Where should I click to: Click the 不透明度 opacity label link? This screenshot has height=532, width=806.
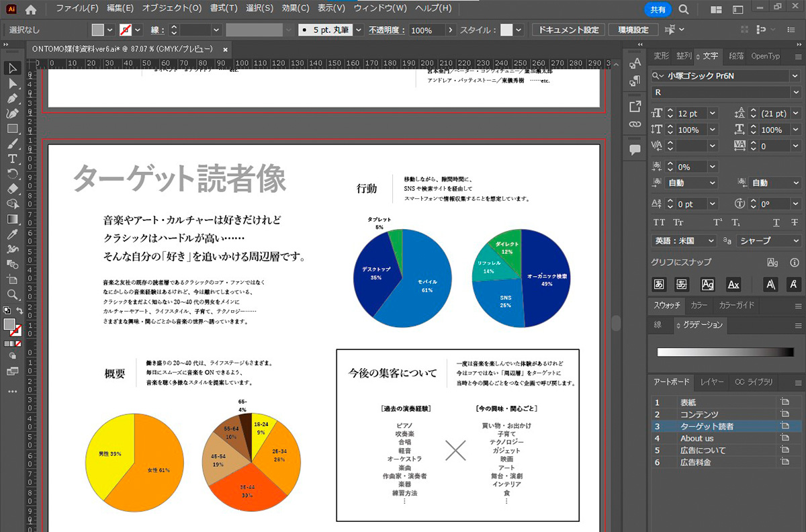coord(387,30)
